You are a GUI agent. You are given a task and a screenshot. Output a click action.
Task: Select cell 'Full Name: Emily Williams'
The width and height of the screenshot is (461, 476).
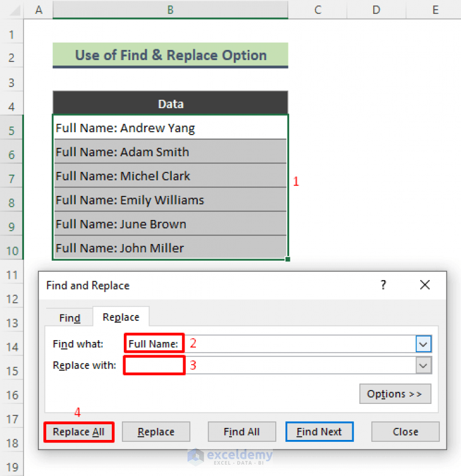[170, 200]
